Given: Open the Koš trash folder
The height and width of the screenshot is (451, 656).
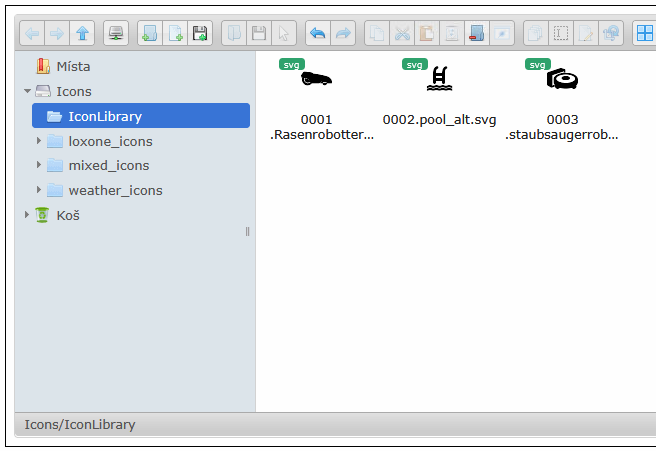Looking at the screenshot, I should pos(57,215).
